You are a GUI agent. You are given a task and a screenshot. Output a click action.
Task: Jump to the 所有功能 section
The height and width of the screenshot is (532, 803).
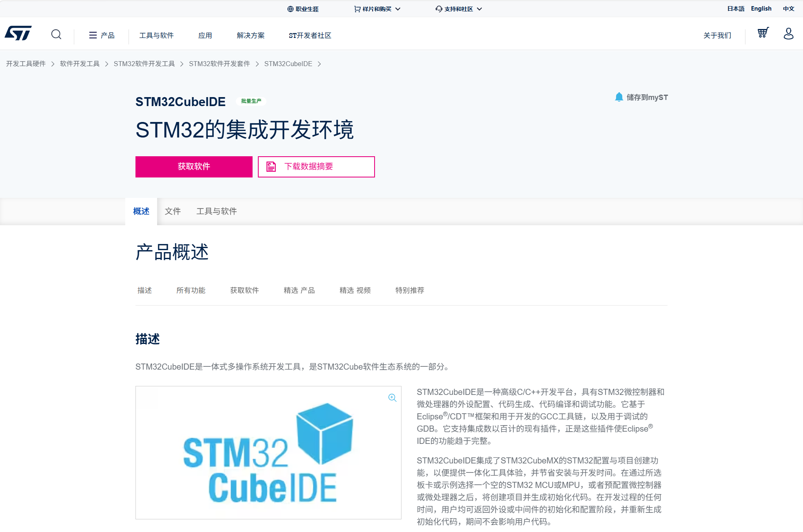click(191, 290)
